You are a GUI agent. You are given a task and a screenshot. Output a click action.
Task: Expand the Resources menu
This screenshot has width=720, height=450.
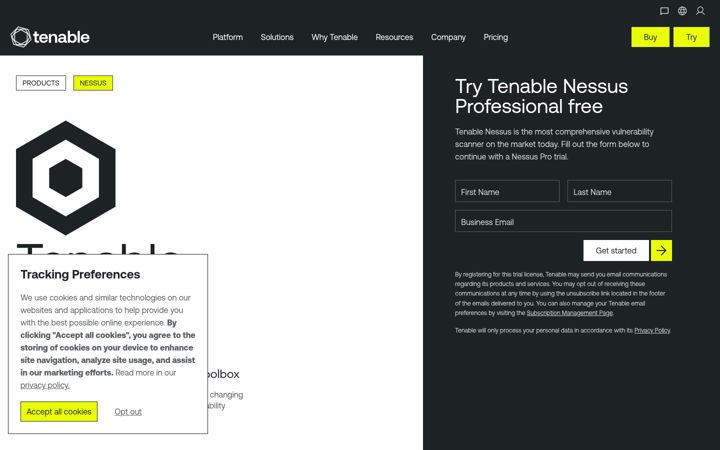pyautogui.click(x=394, y=37)
